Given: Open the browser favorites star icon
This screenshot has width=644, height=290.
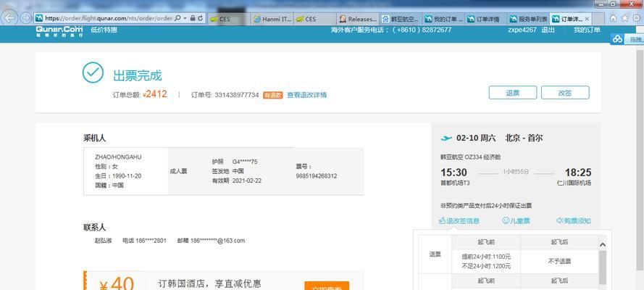Looking at the screenshot, I should coord(624,18).
